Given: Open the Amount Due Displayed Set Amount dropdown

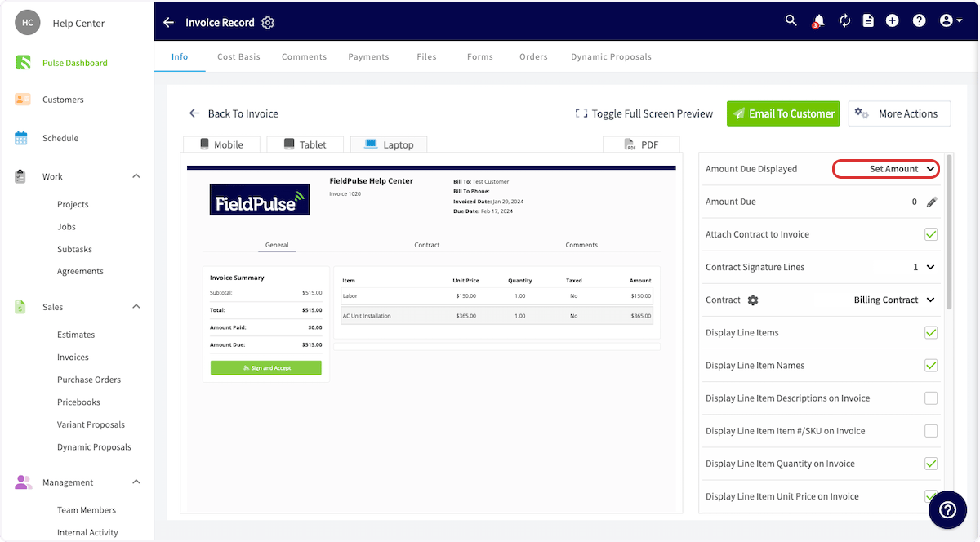Looking at the screenshot, I should (886, 169).
